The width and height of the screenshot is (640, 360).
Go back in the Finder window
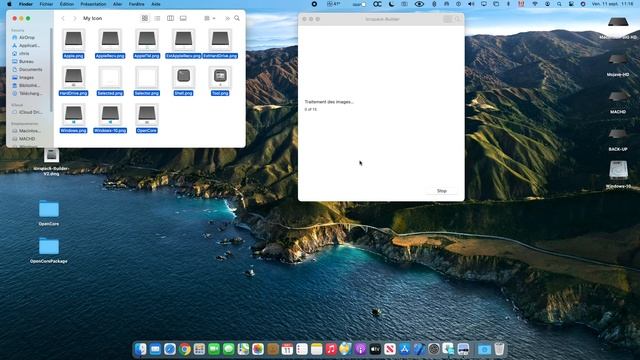63,18
